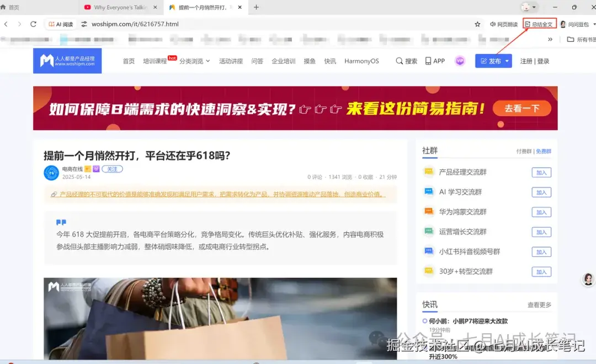The width and height of the screenshot is (596, 364).
Task: Select 企业培训 in the site navigation
Action: click(283, 61)
